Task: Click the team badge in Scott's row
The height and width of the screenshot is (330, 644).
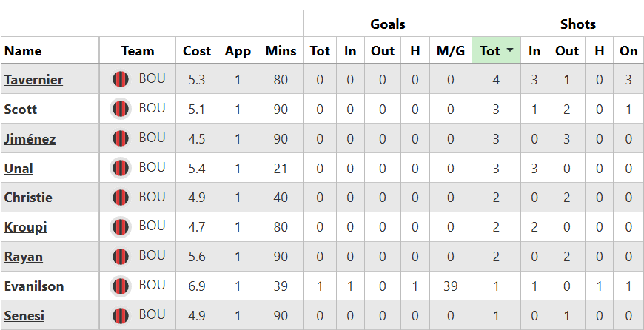Action: (121, 110)
